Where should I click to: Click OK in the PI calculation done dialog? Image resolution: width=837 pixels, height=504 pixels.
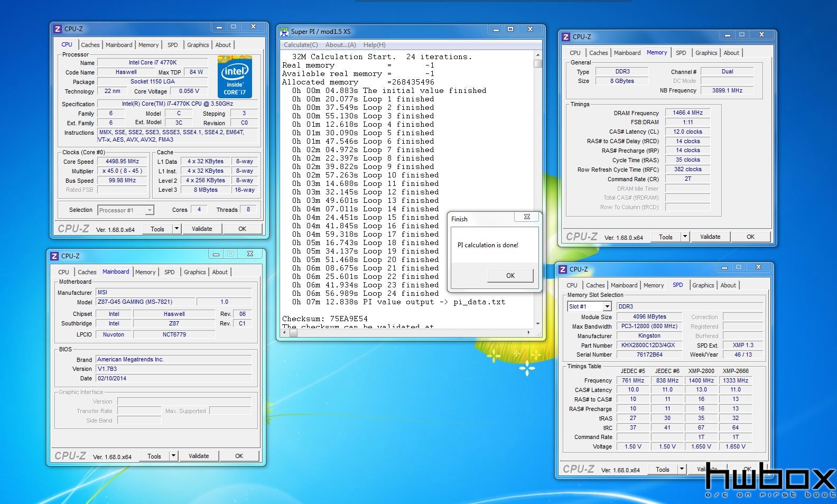(510, 275)
